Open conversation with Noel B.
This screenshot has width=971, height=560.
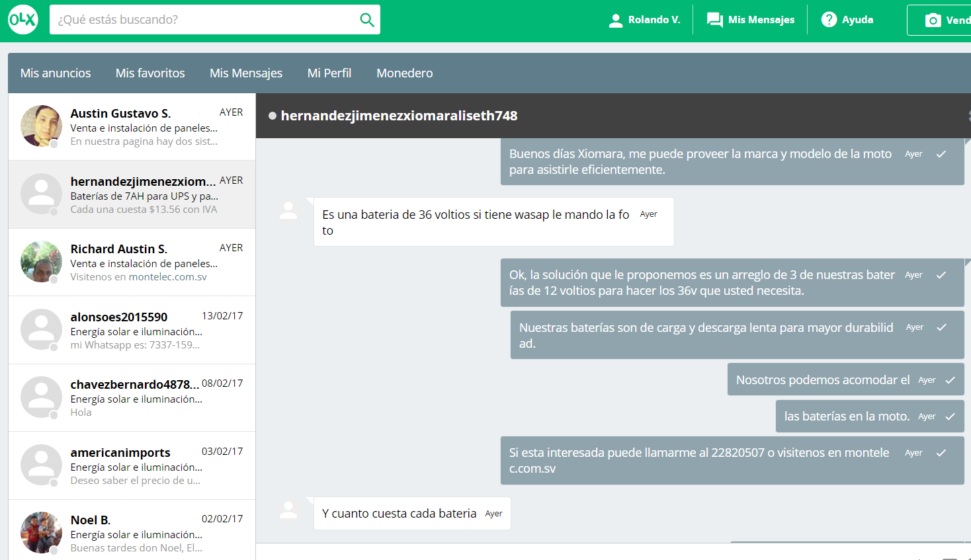click(x=132, y=530)
